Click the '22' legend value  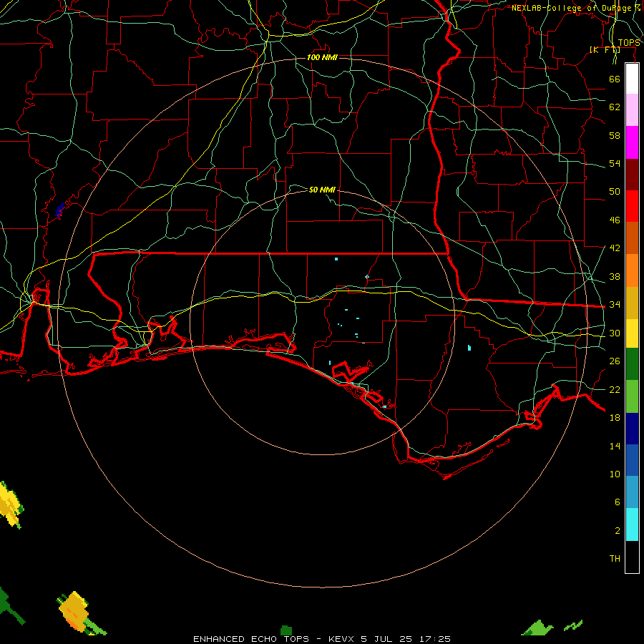coord(615,389)
